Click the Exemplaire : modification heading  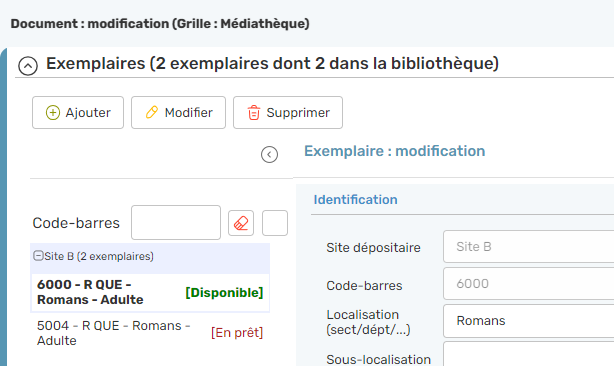395,151
